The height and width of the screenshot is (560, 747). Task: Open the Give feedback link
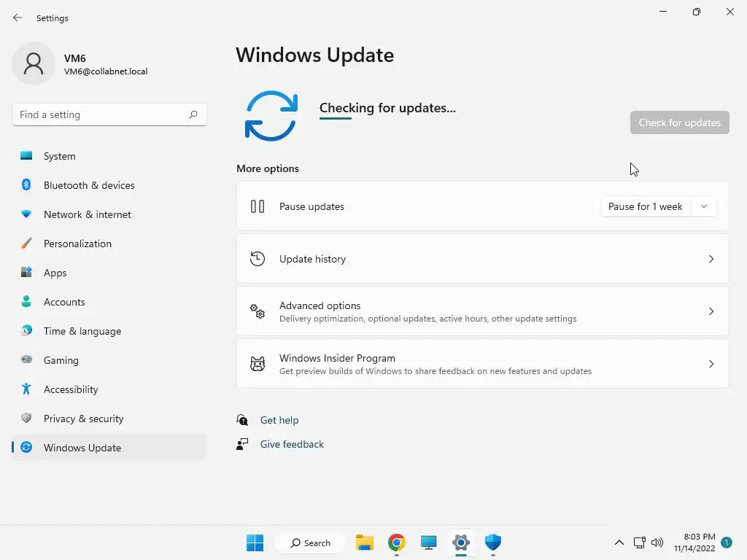tap(292, 444)
